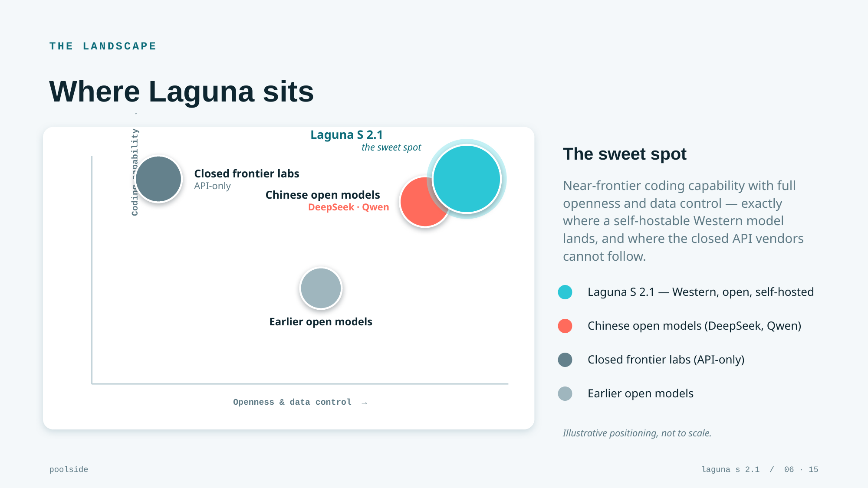The image size is (868, 488).
Task: Click the dark Closed frontier labs bubble
Action: click(x=158, y=179)
